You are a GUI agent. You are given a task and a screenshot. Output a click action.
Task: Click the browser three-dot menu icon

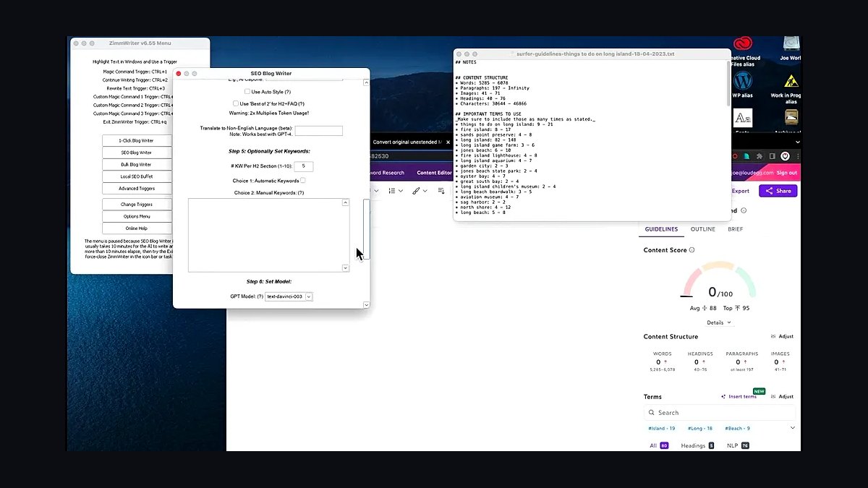(x=797, y=155)
